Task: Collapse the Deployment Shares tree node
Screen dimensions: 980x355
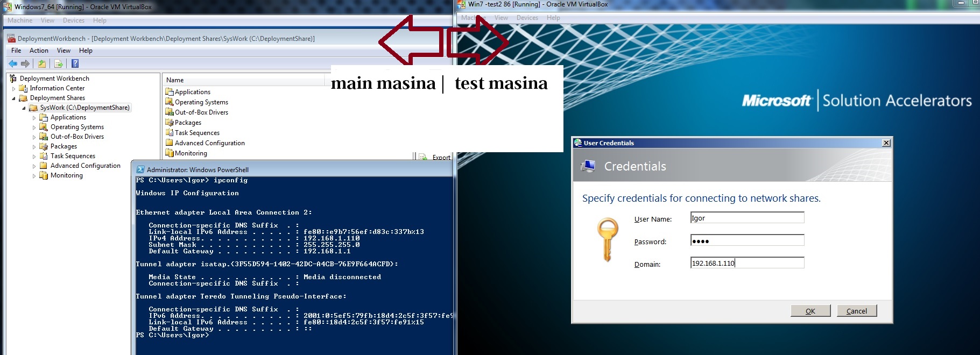Action: 14,98
